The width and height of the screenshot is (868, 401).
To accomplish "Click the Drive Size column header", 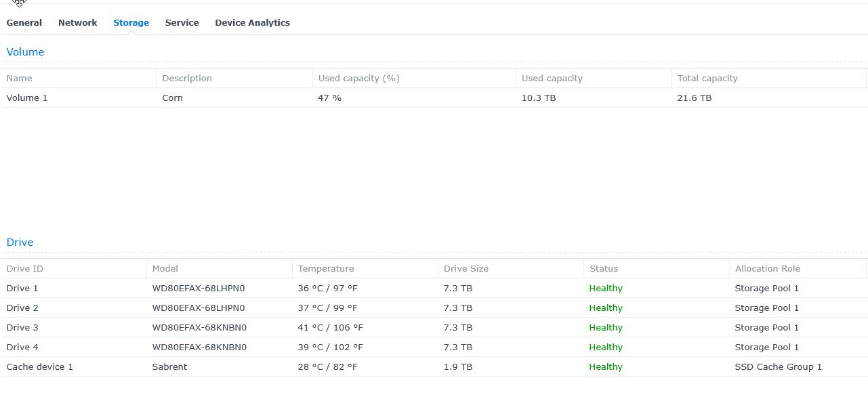I will [466, 269].
